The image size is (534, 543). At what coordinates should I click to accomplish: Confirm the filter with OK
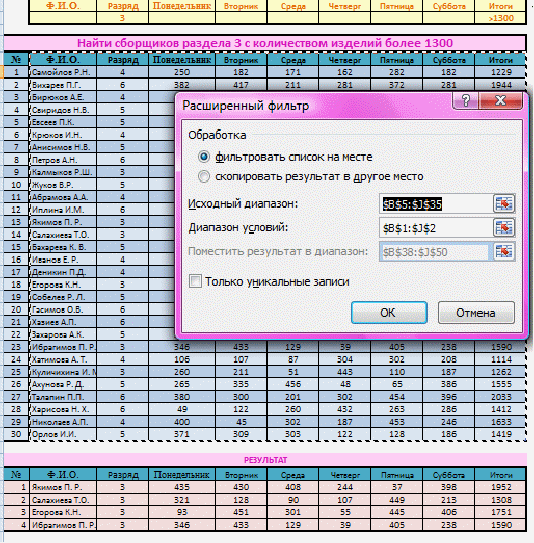(389, 313)
